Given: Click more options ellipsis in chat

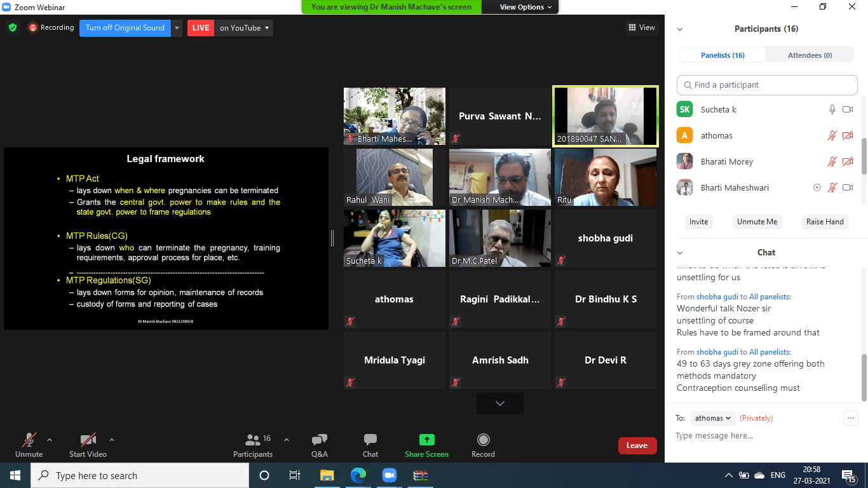Looking at the screenshot, I should [850, 418].
